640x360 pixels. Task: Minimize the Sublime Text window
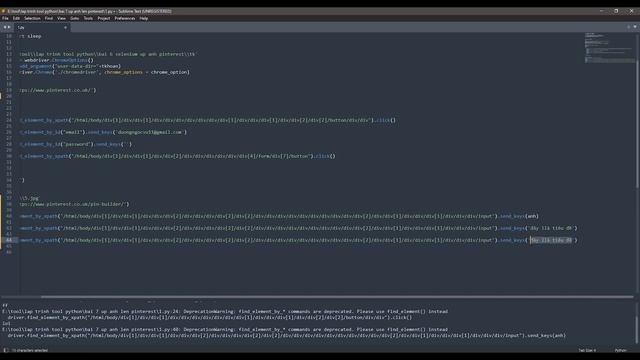coord(601,11)
